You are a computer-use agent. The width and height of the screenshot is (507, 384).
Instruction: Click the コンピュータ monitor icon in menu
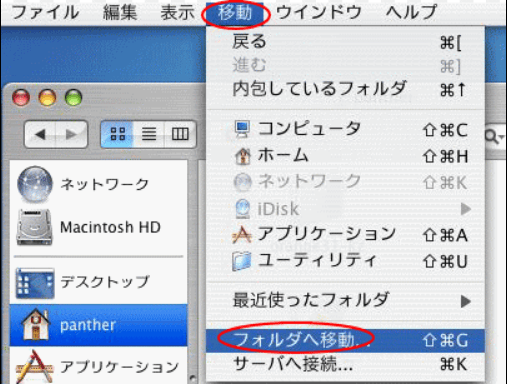click(x=242, y=129)
